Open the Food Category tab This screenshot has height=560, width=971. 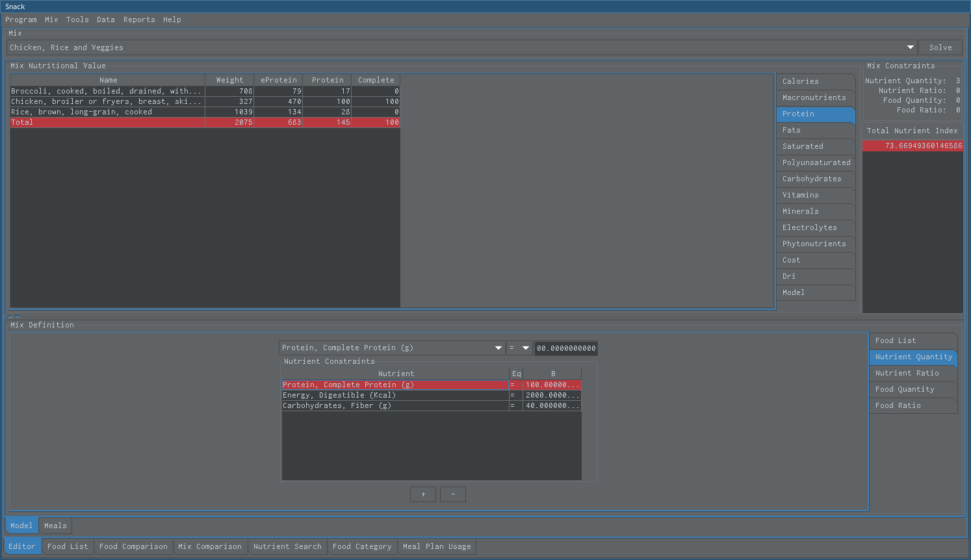362,546
